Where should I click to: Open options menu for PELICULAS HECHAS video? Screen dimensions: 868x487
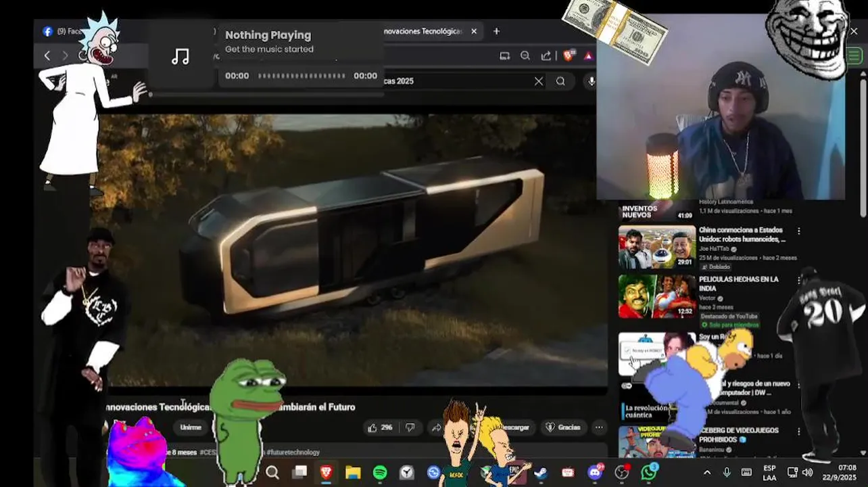(798, 280)
